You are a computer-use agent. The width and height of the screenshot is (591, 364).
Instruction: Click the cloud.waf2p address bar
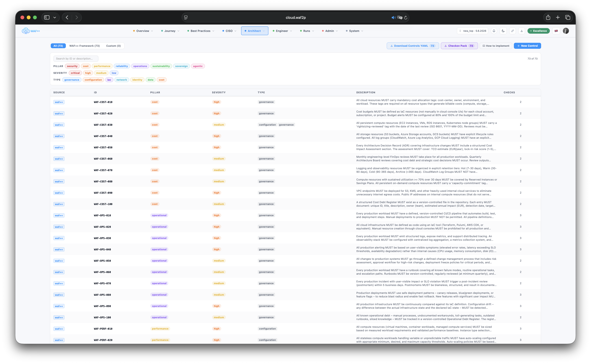[295, 18]
